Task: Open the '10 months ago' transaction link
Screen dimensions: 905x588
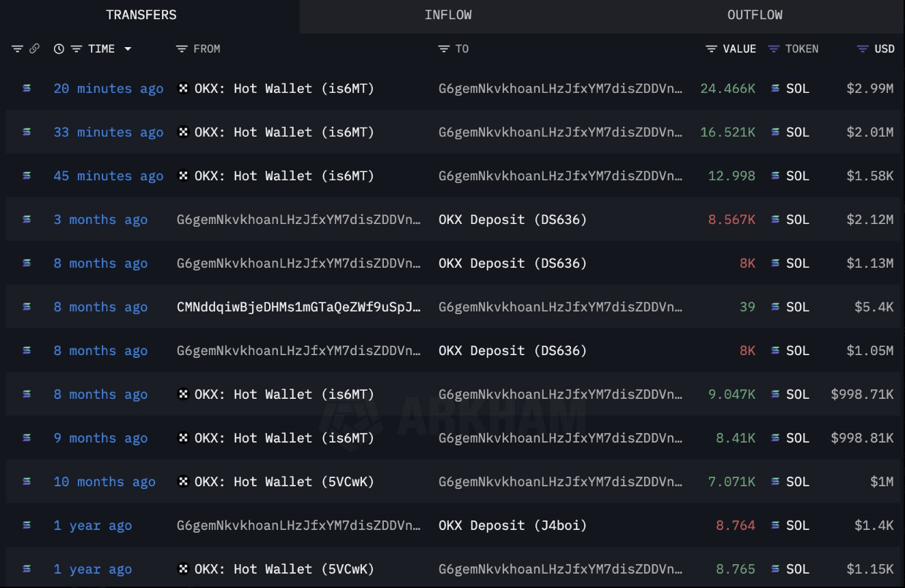Action: click(x=105, y=482)
